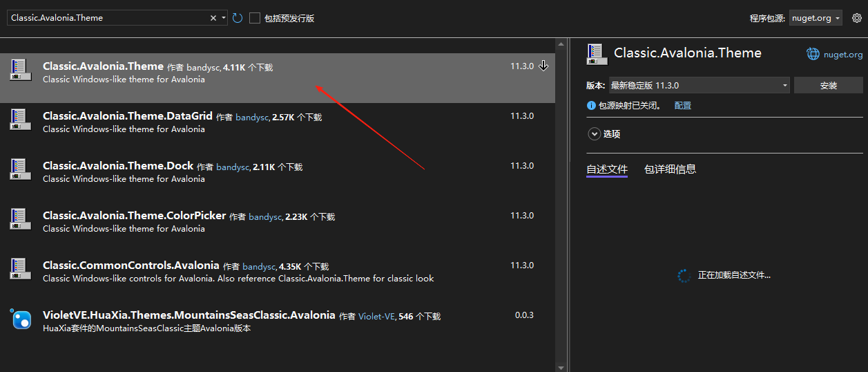Viewport: 868px width, 372px height.
Task: Click the 正在加载自述文件 loading text
Action: pos(734,275)
